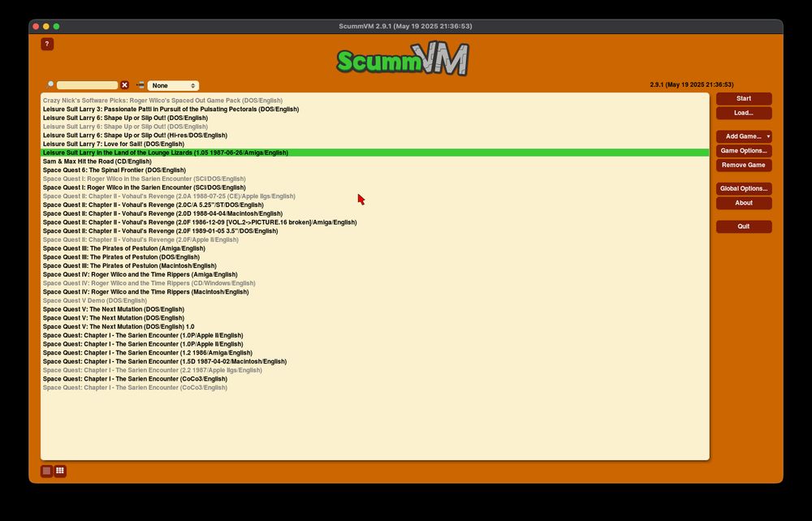812x521 pixels.
Task: Select Leisure Suit Larry Lounge Lizards Amiga
Action: click(x=375, y=153)
